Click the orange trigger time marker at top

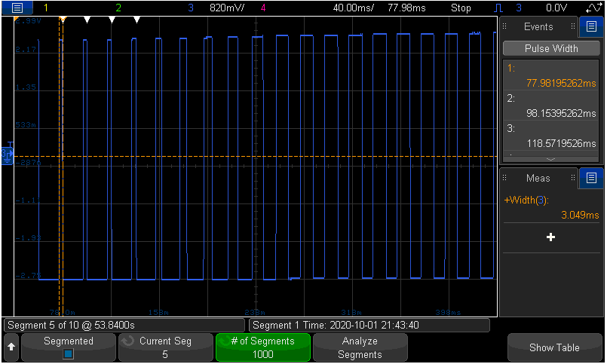pyautogui.click(x=63, y=20)
